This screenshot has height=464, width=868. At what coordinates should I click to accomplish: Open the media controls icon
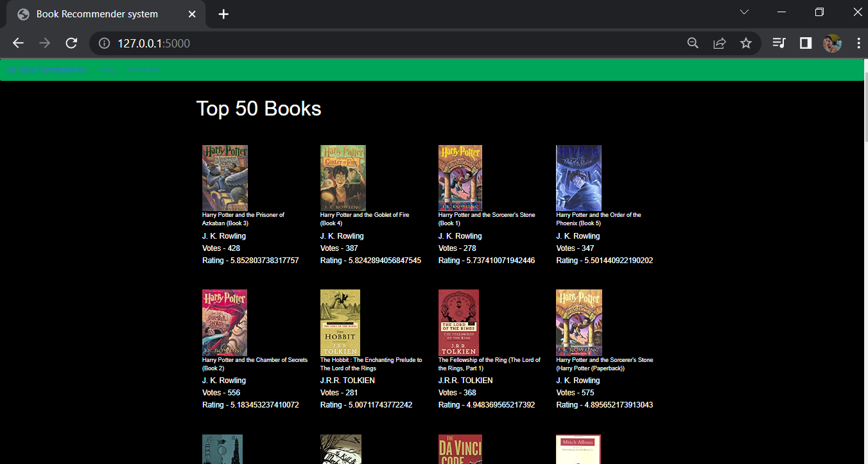779,43
